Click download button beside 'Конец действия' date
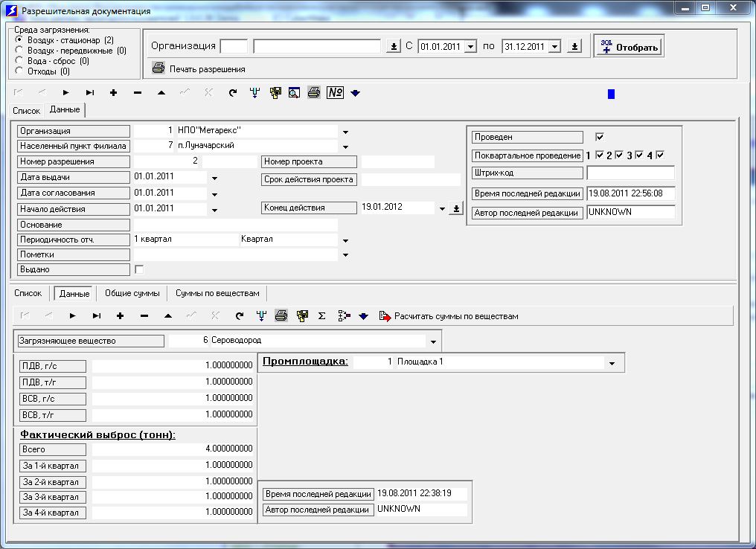The image size is (756, 549). (x=455, y=209)
